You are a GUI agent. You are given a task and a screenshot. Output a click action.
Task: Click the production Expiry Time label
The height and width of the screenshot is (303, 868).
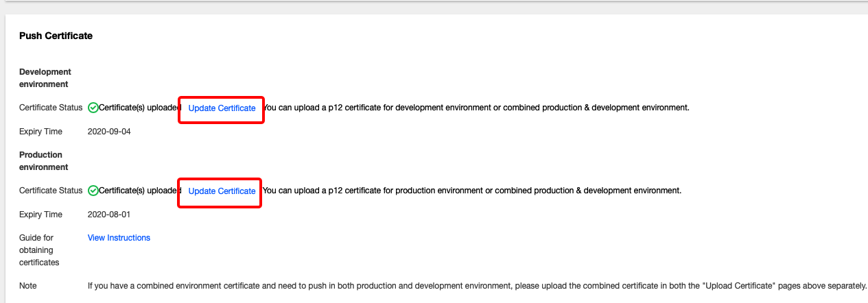coord(40,215)
